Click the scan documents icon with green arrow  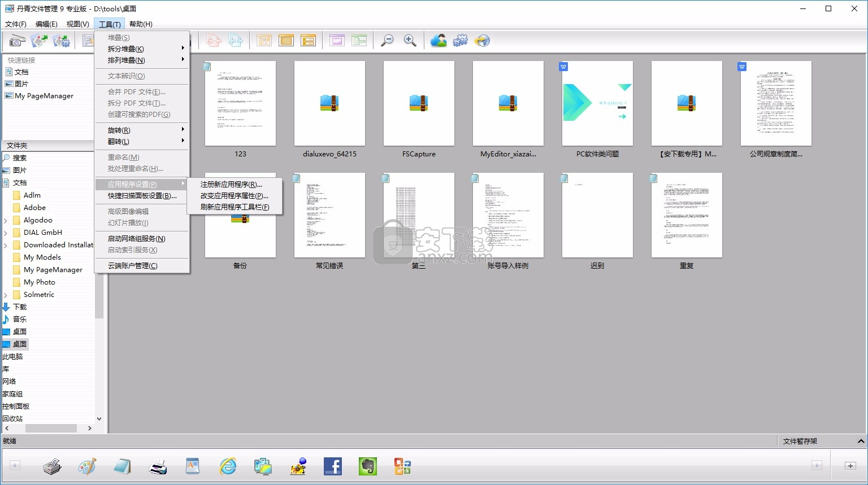(39, 41)
